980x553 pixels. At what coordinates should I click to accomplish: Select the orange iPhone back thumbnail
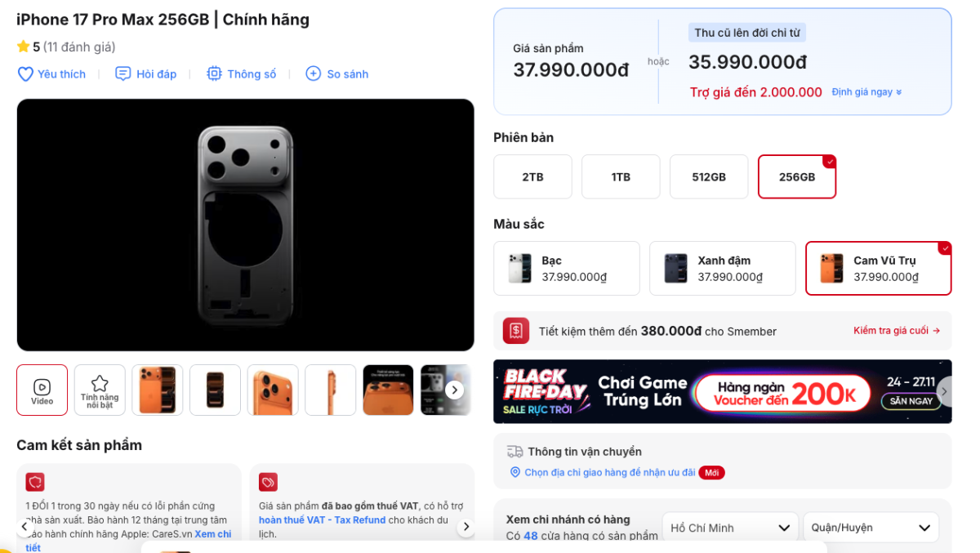tap(158, 390)
